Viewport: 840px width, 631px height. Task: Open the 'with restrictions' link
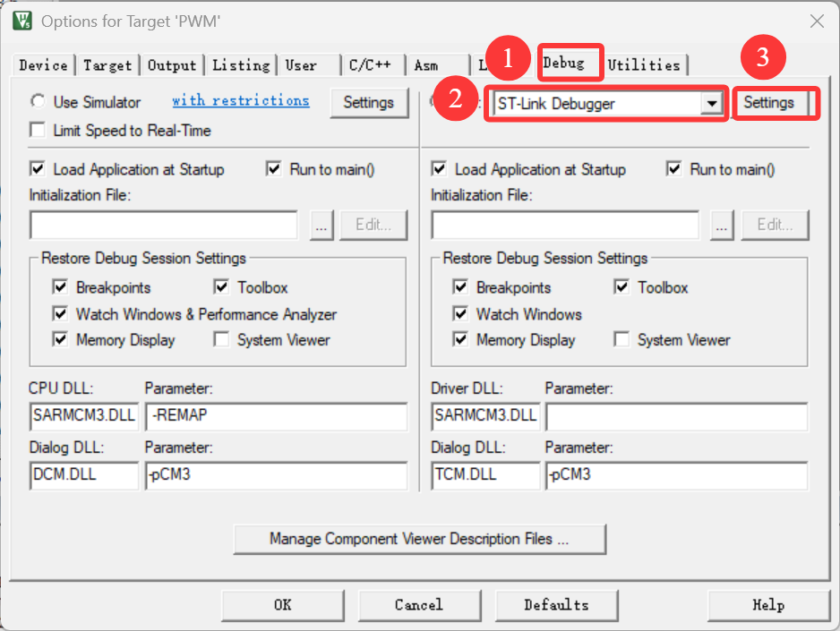click(x=241, y=101)
